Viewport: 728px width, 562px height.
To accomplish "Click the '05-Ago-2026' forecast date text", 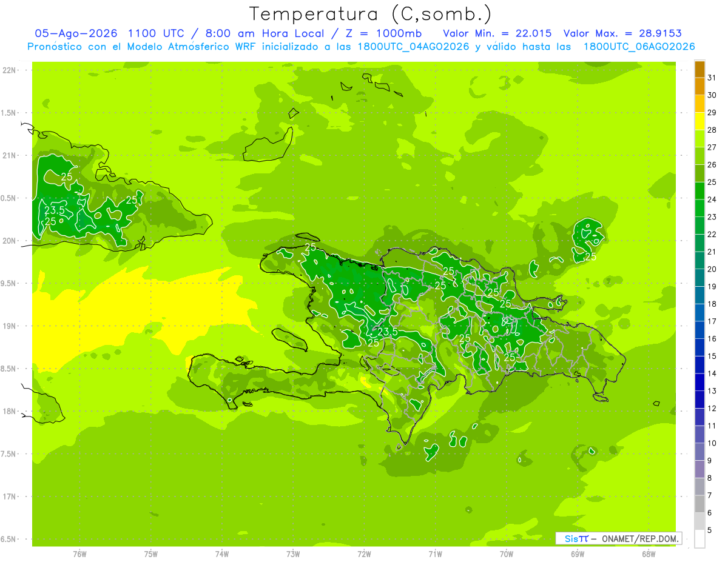I will pyautogui.click(x=76, y=33).
